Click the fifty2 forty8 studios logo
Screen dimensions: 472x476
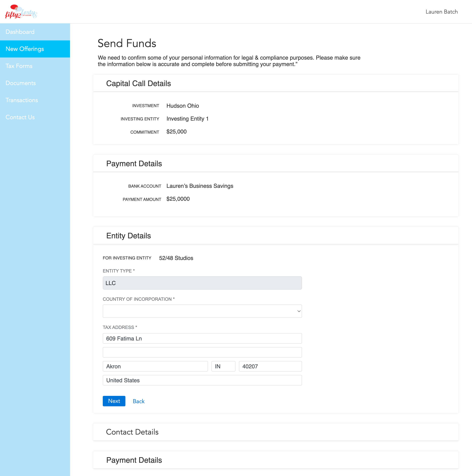pos(21,12)
